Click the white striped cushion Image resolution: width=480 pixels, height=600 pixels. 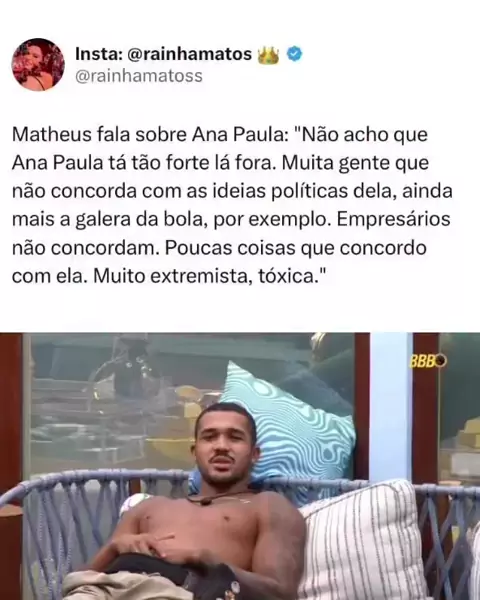coord(363,540)
